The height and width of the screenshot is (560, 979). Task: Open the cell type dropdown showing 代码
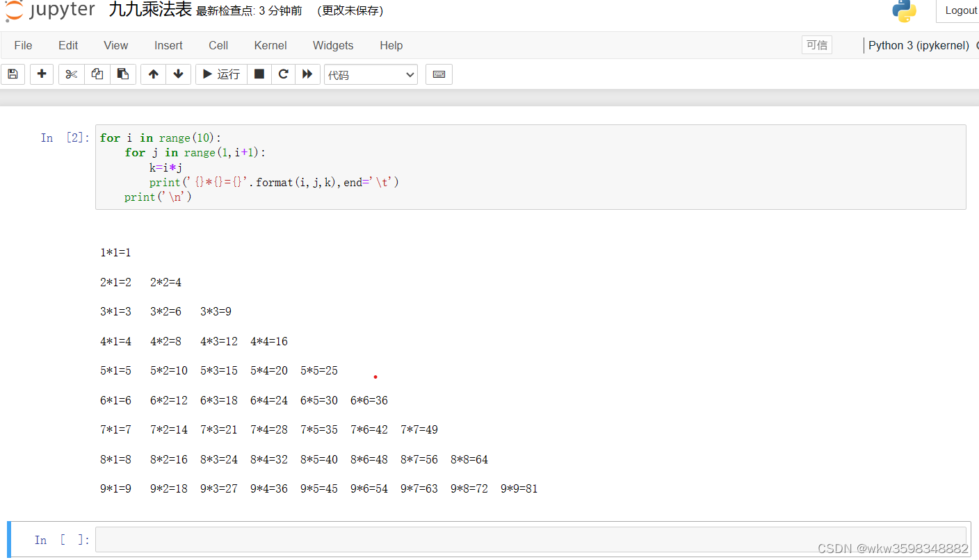click(x=371, y=74)
